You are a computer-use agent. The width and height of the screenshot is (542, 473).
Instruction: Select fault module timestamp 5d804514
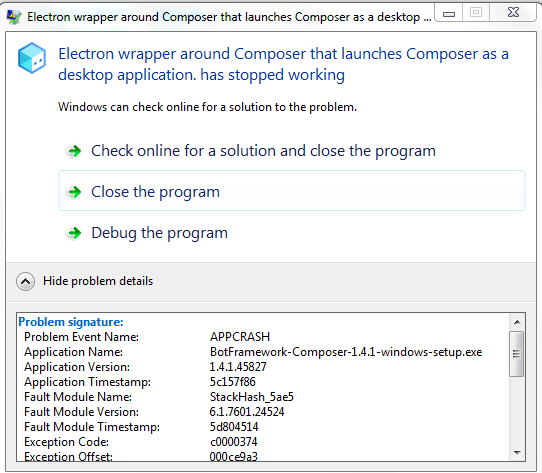click(x=234, y=427)
